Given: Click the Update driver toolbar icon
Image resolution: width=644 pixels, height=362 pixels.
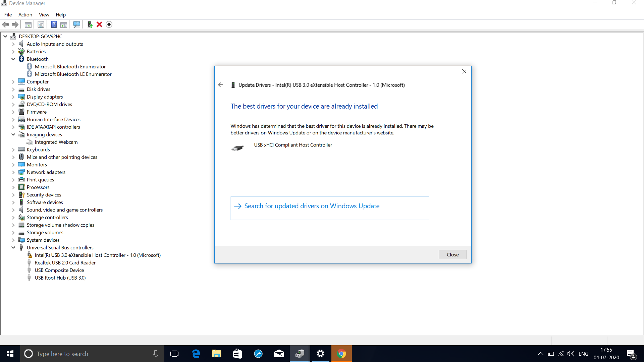Looking at the screenshot, I should tap(90, 24).
